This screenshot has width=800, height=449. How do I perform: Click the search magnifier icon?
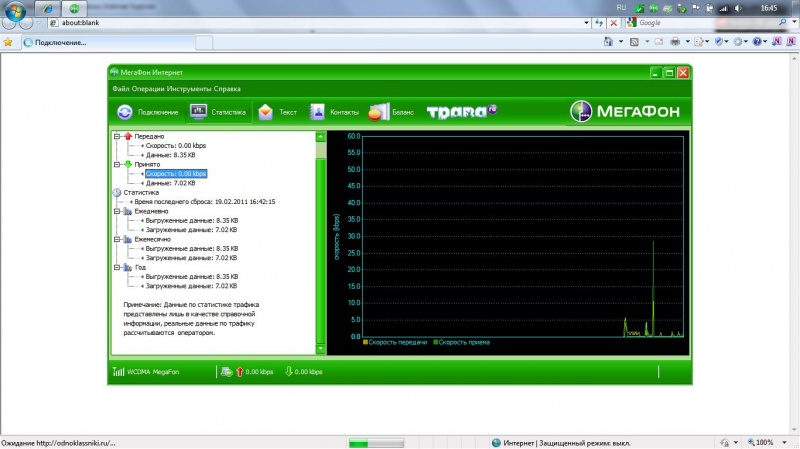(x=783, y=22)
